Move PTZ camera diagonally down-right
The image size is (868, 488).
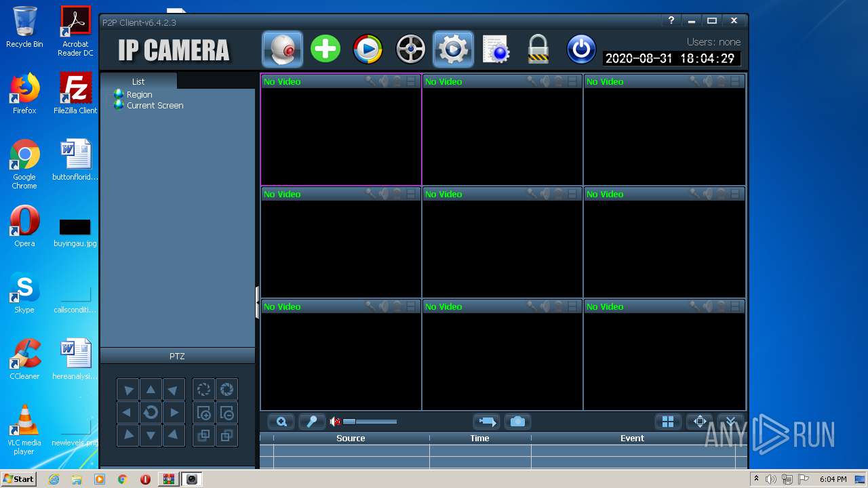point(174,435)
